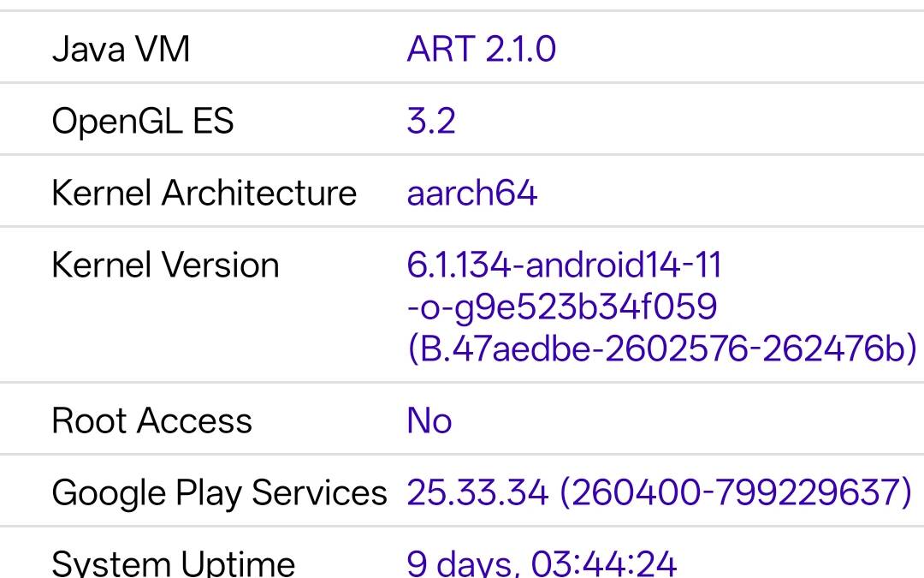Click the Root Access value No
Viewport: 924px width, 578px height.
tap(429, 421)
